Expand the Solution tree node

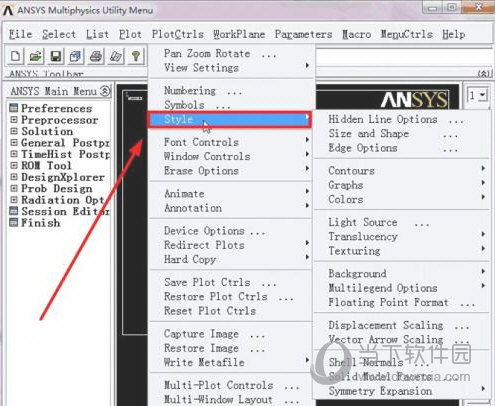[x=14, y=131]
